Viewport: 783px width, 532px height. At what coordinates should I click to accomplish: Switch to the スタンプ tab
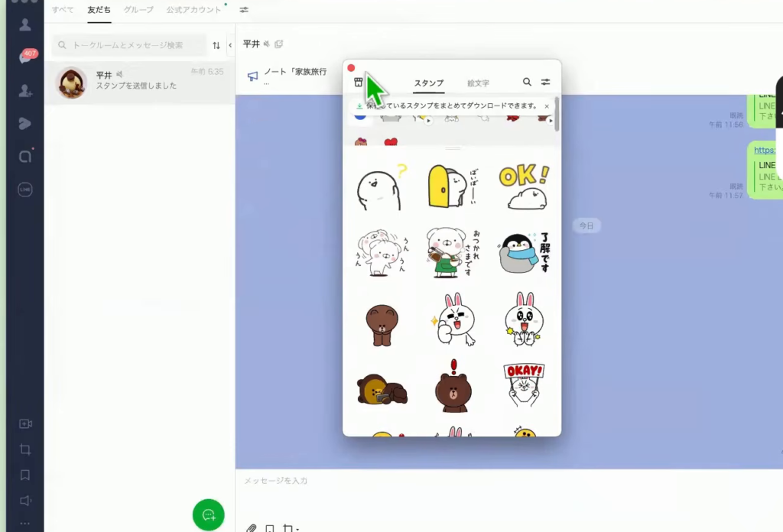click(428, 83)
